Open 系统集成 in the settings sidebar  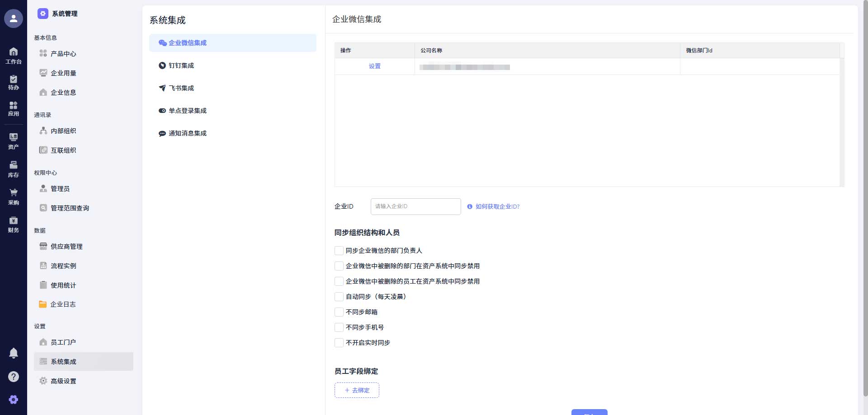pyautogui.click(x=84, y=362)
